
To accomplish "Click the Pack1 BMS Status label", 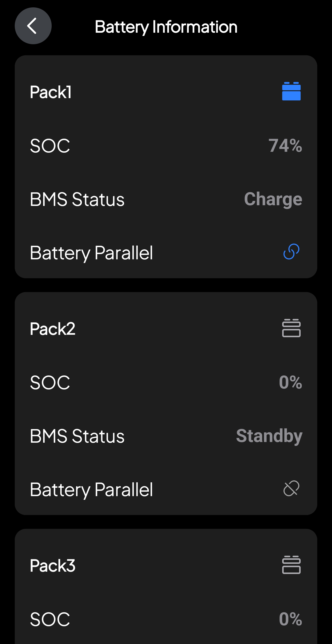I will 77,199.
